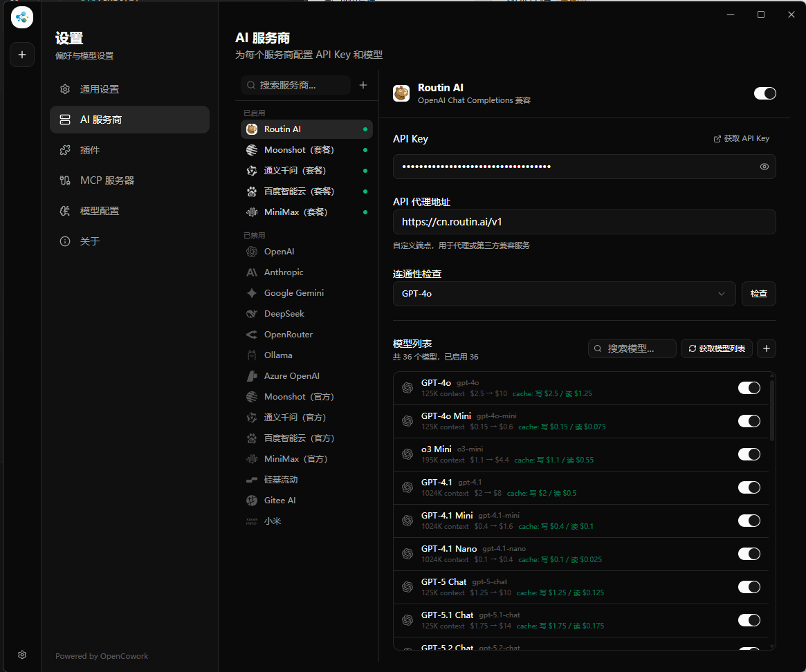The height and width of the screenshot is (672, 806).
Task: Select the Google Gemini provider
Action: (293, 293)
